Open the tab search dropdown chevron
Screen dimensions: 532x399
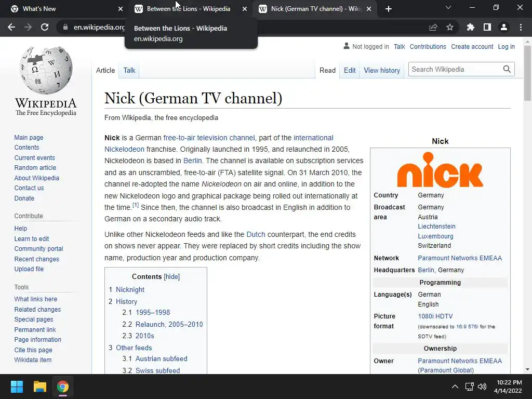[x=448, y=7]
